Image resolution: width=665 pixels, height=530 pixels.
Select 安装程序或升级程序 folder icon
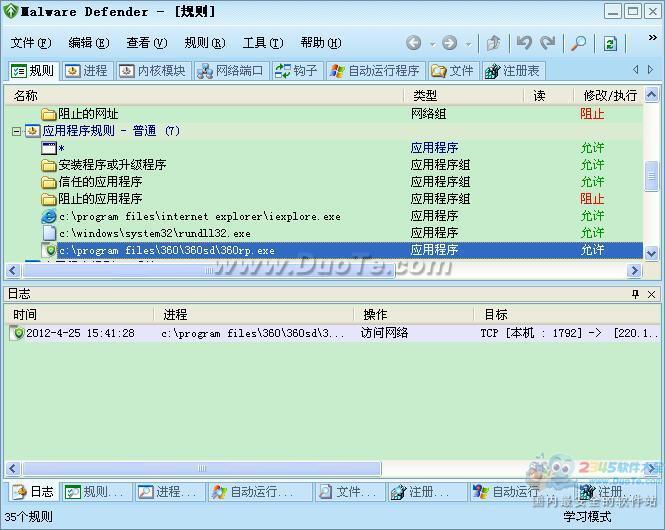[x=49, y=165]
